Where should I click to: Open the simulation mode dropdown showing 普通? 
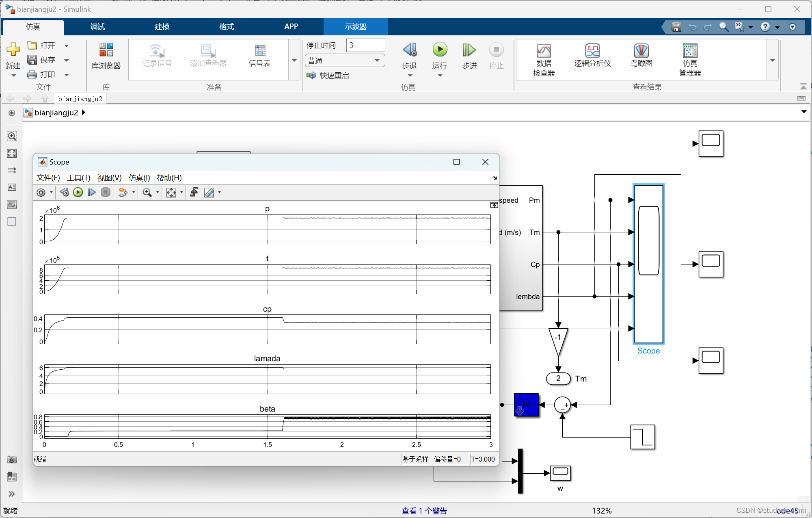point(345,61)
